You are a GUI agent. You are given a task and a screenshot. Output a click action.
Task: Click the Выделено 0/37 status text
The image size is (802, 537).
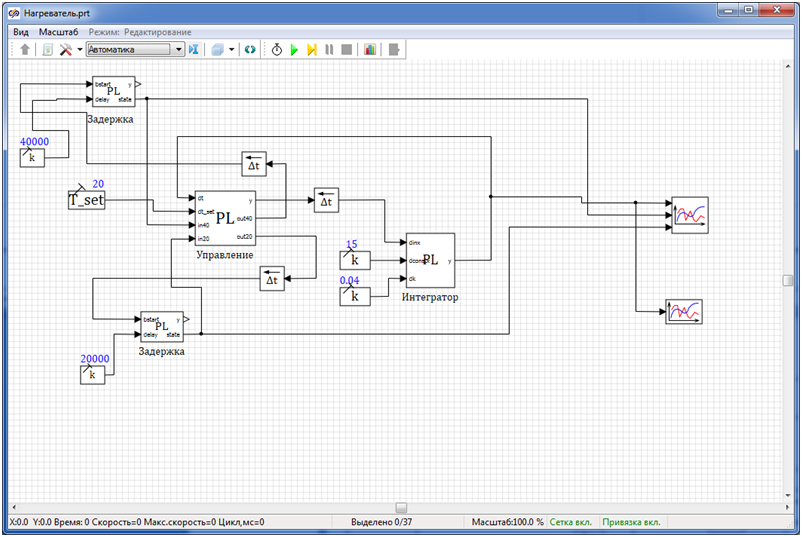point(382,522)
